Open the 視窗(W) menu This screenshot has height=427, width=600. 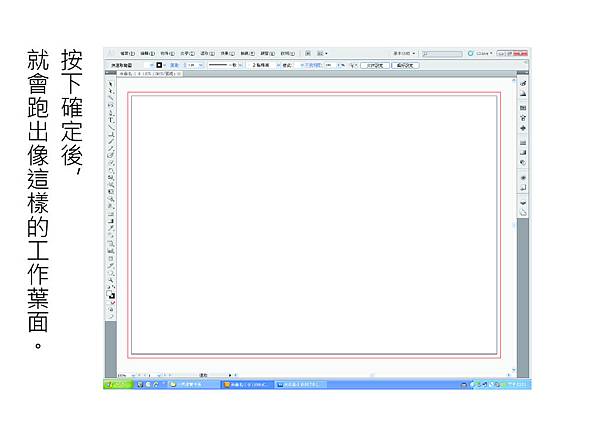[x=267, y=54]
